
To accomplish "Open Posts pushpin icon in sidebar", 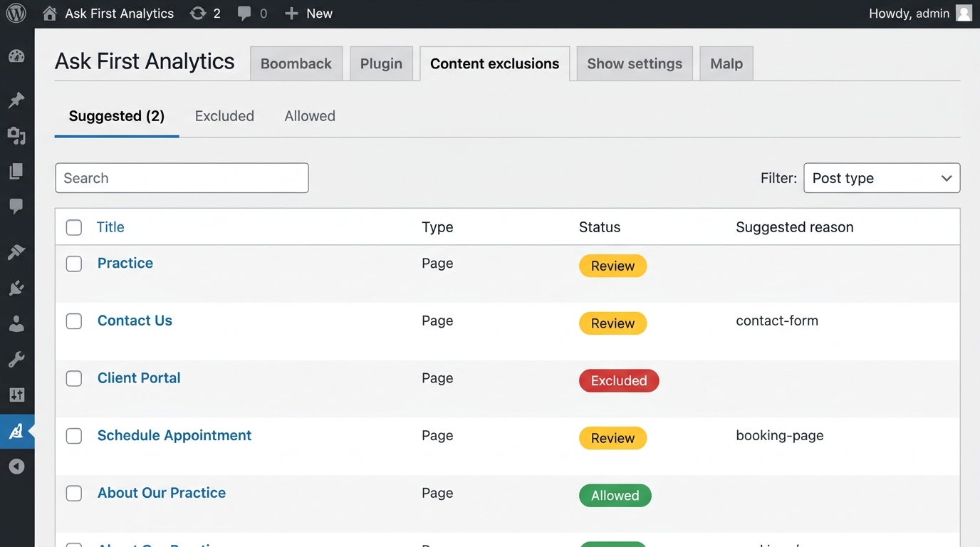I will click(x=16, y=100).
